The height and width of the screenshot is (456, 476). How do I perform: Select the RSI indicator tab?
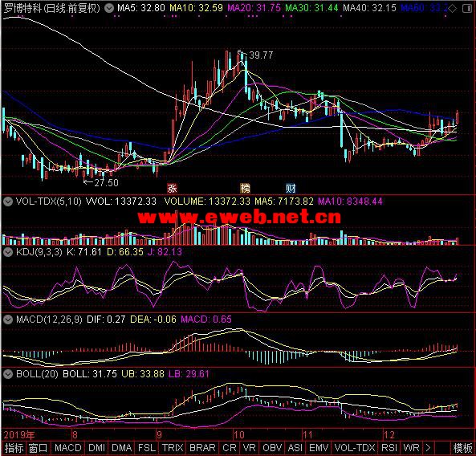click(389, 448)
